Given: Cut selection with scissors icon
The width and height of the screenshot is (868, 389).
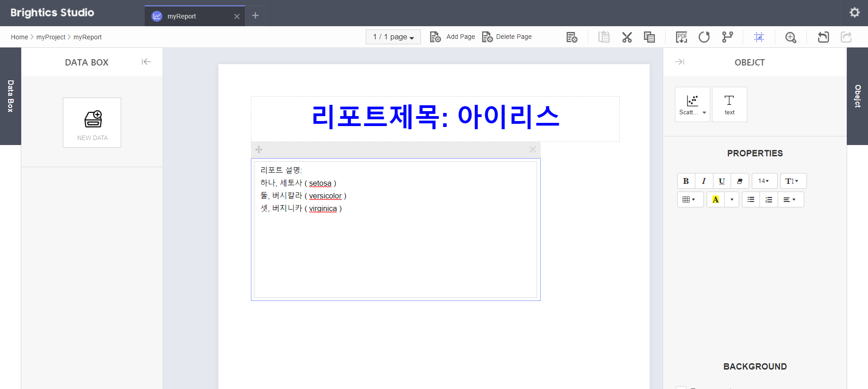Looking at the screenshot, I should [627, 37].
